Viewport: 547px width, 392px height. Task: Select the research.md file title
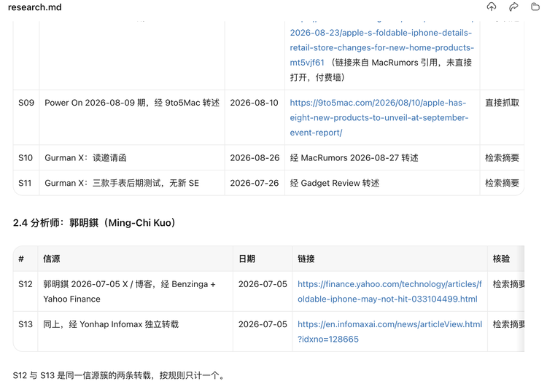click(34, 7)
